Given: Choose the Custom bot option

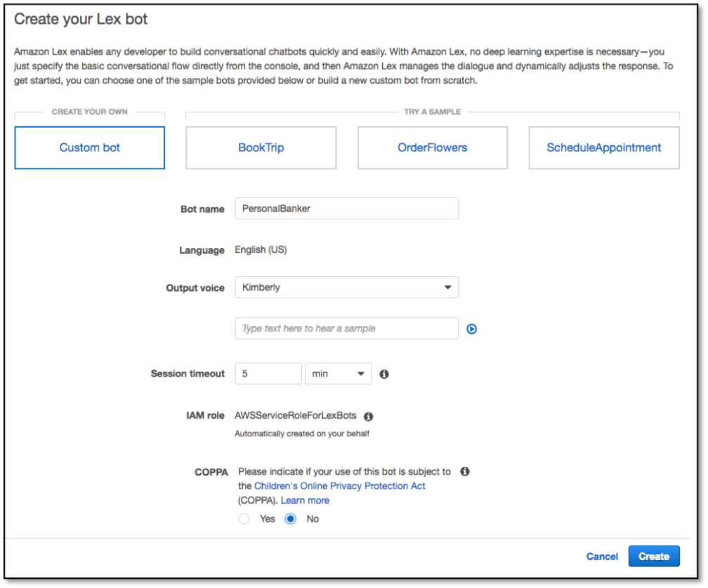Looking at the screenshot, I should tap(89, 148).
